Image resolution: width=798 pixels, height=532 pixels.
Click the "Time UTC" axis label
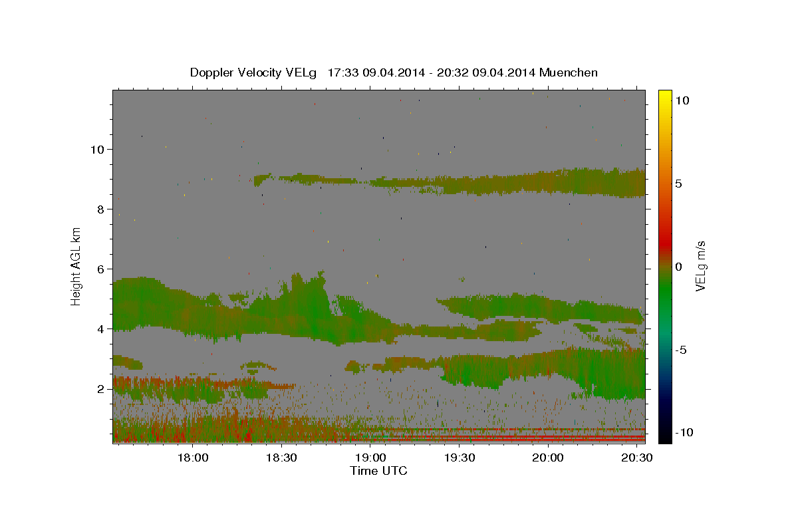(x=378, y=471)
